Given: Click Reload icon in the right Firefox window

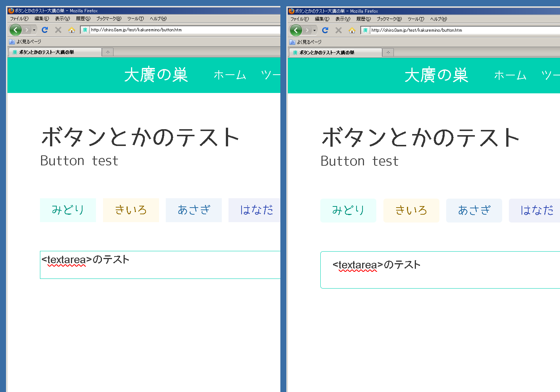Looking at the screenshot, I should pyautogui.click(x=325, y=30).
